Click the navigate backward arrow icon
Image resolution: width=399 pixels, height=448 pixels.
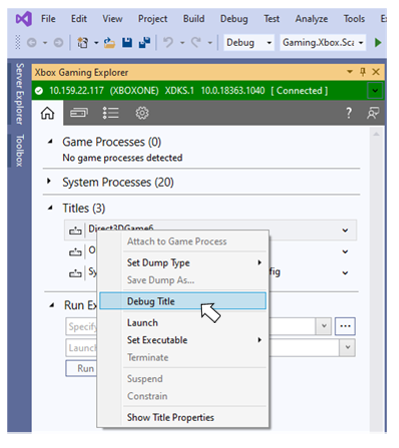point(32,43)
